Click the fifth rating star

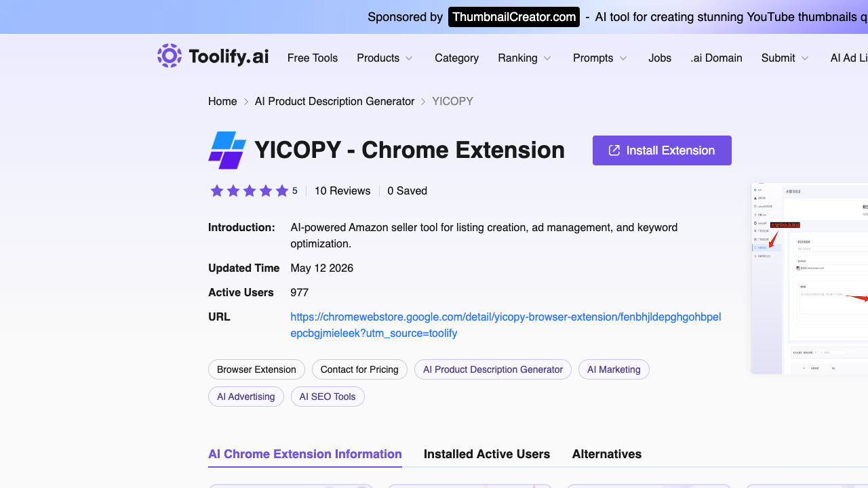coord(282,191)
